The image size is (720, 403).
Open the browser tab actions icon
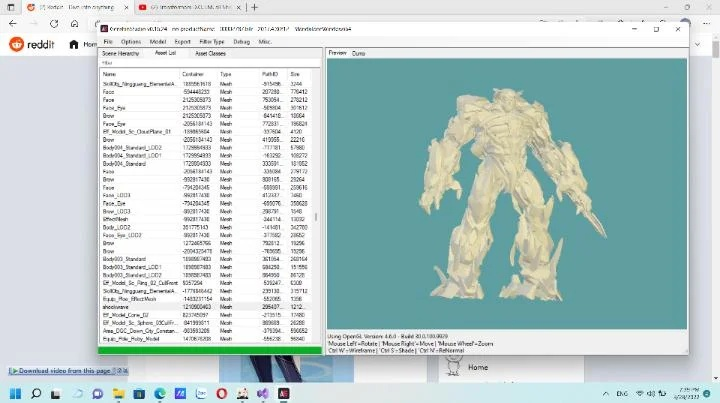[11, 7]
